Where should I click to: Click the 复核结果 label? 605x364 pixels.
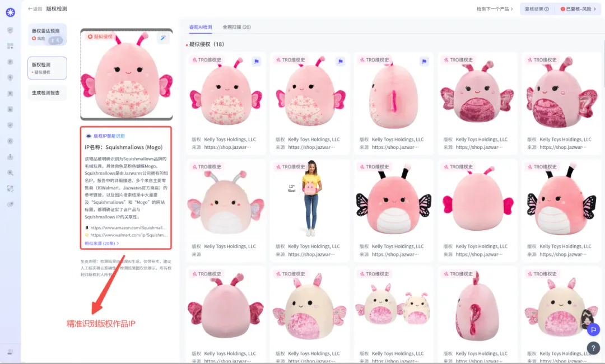tap(534, 9)
